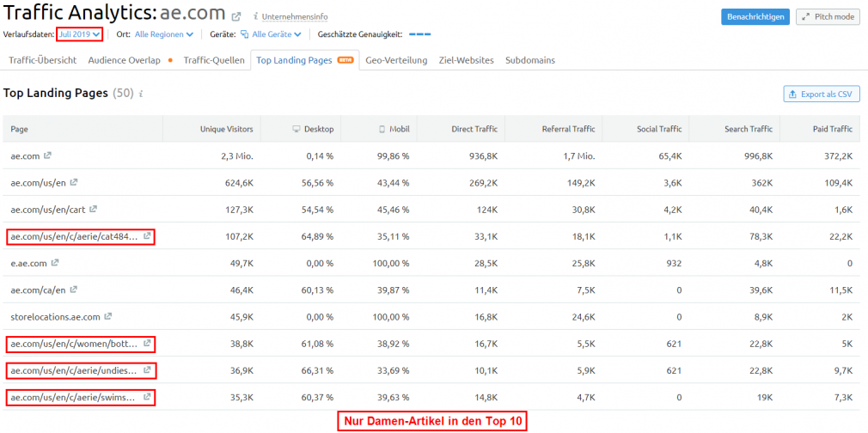Open external link icon for ae.com/ca/en

[74, 290]
